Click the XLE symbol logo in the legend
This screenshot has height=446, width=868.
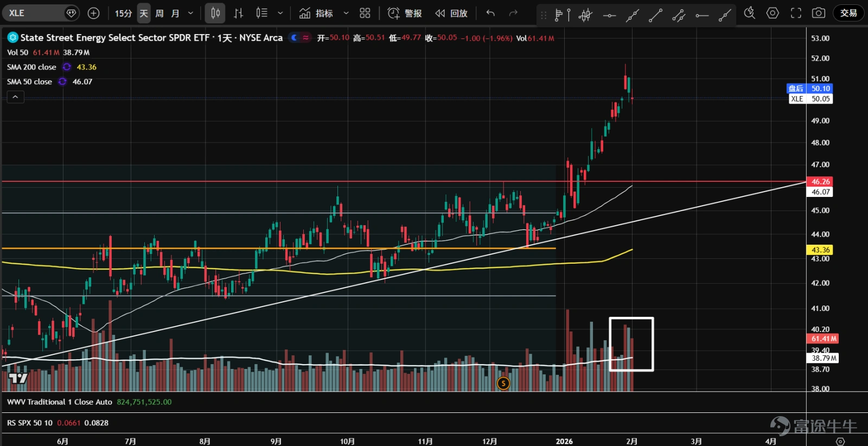point(12,37)
